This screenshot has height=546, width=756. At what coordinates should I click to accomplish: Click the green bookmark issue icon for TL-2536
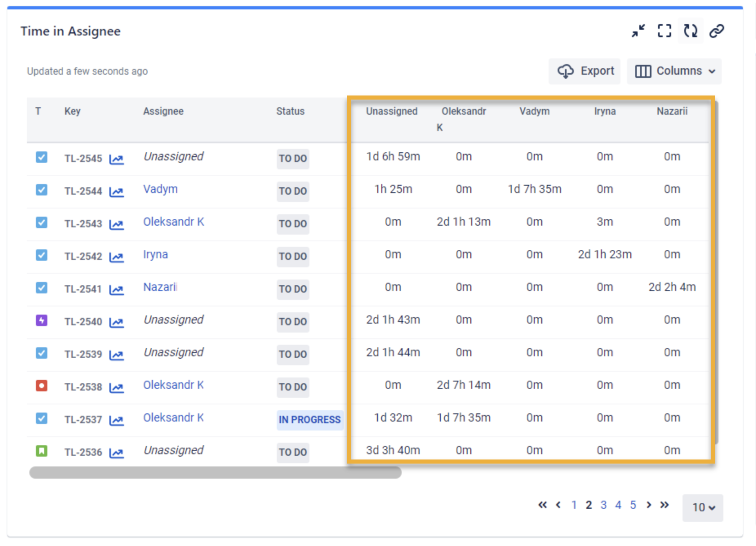tap(41, 451)
